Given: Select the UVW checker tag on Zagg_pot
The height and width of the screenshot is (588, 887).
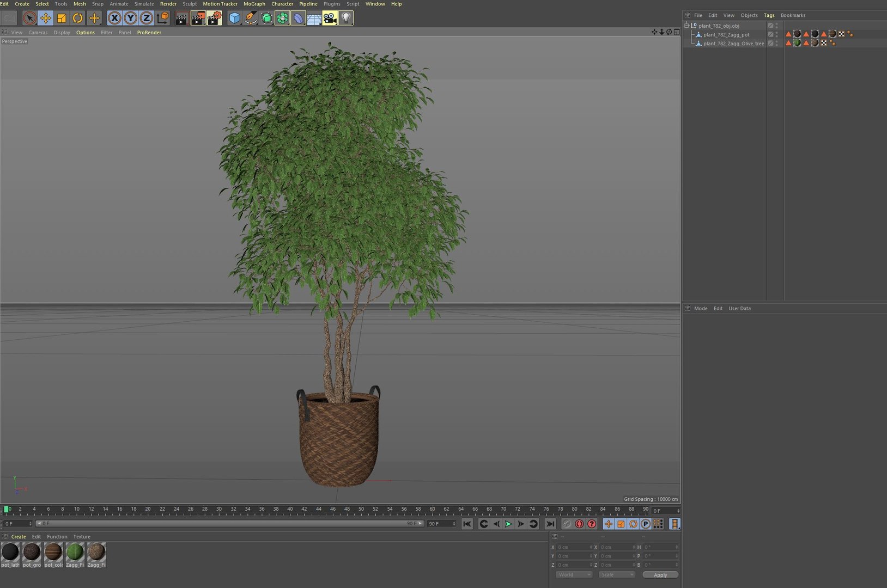Looking at the screenshot, I should 841,34.
